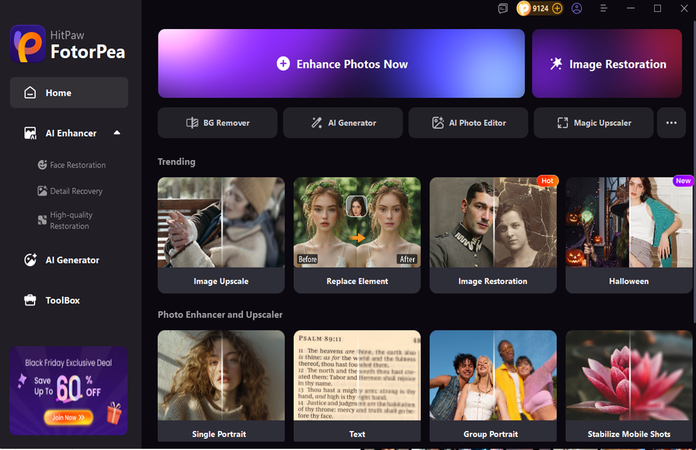Launch the AI Photo Editor
The height and width of the screenshot is (450, 696).
468,123
